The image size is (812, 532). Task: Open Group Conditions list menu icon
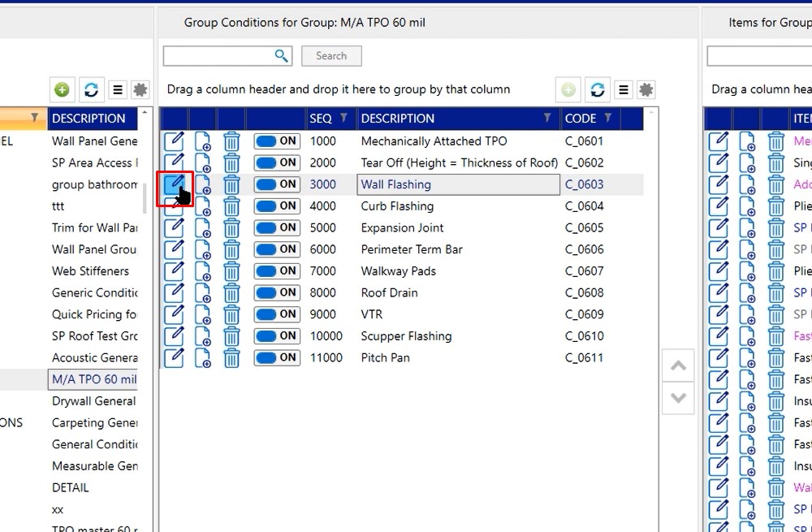tap(623, 89)
